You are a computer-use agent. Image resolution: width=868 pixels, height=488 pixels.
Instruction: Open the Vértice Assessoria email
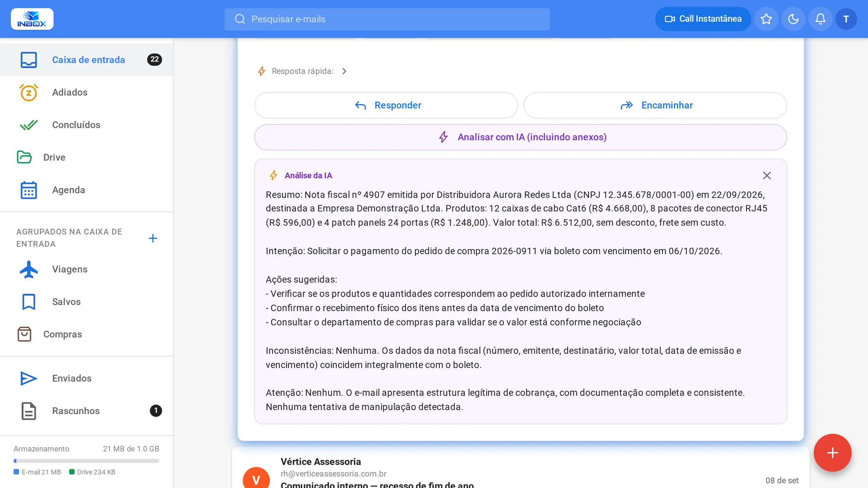coord(521,468)
